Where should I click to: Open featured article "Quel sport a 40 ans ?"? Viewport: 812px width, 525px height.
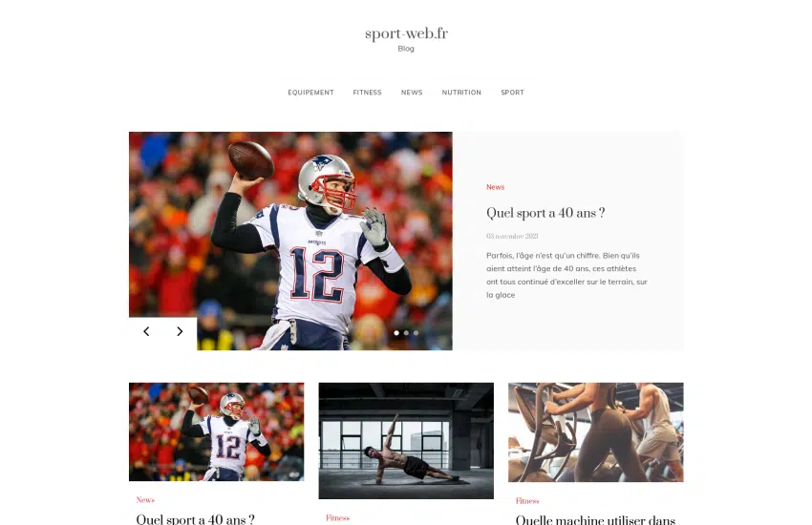[545, 213]
